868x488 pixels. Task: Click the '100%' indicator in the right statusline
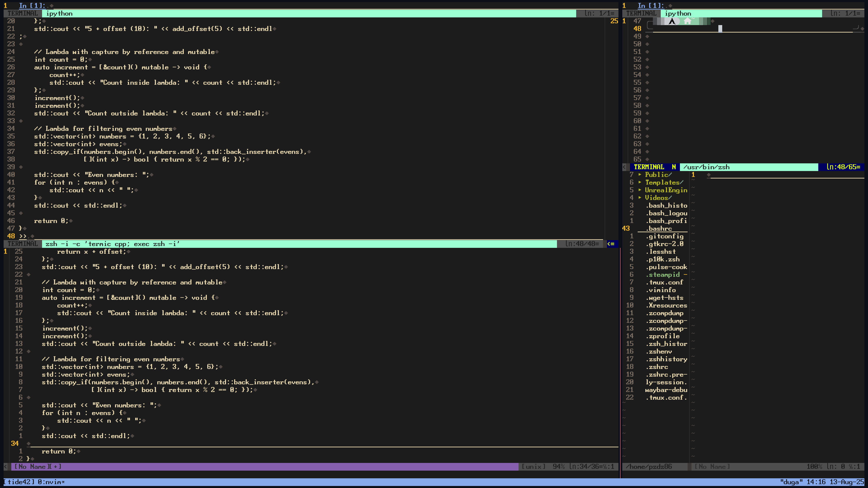click(x=814, y=467)
